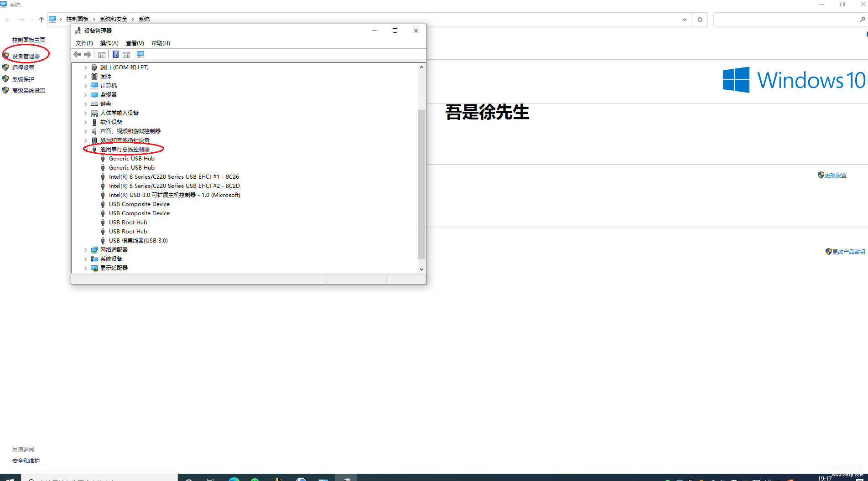Click the up-one-level arrow in System window
Image resolution: width=868 pixels, height=481 pixels.
pyautogui.click(x=42, y=19)
